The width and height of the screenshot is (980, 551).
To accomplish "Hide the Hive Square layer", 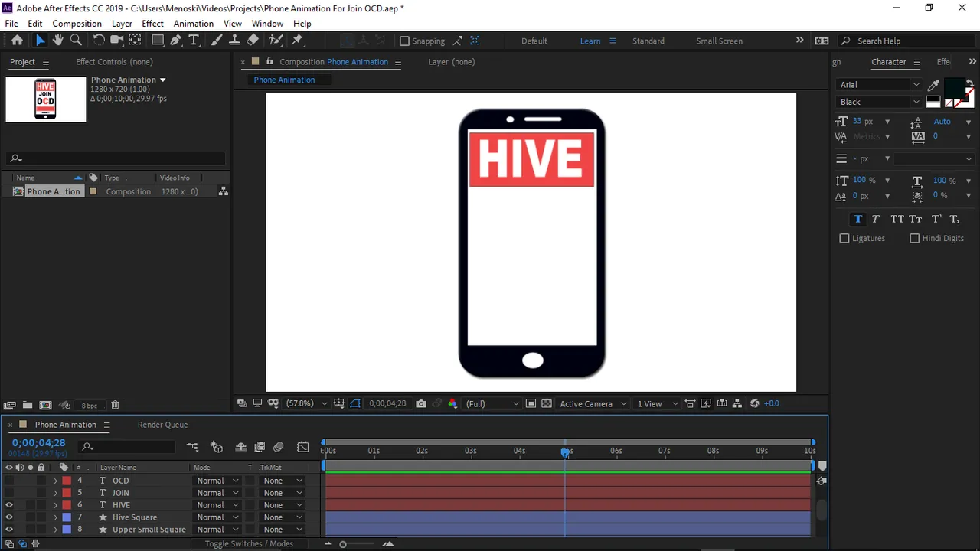I will tap(9, 517).
